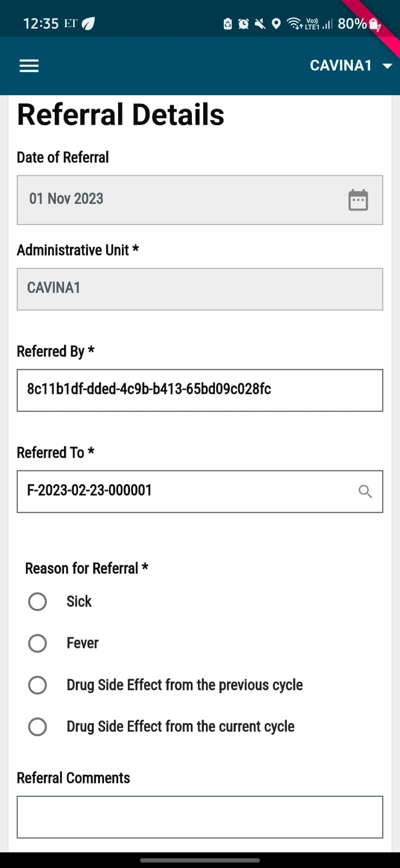Tap the location pin status icon
The height and width of the screenshot is (868, 400).
(x=276, y=24)
